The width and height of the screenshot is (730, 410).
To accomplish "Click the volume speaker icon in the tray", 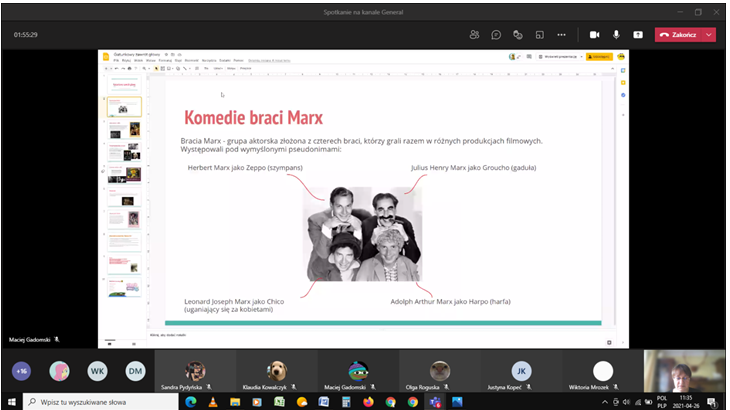I will (x=627, y=402).
